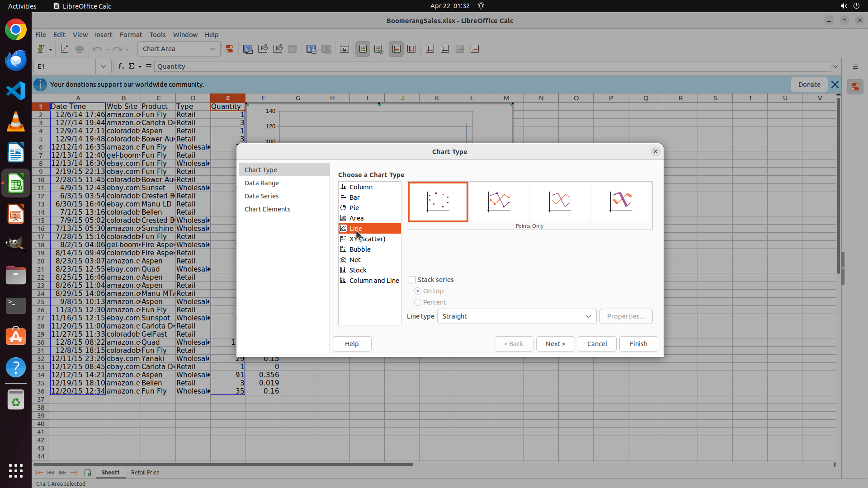Switch to the Retail Price sheet tab

coord(145,472)
